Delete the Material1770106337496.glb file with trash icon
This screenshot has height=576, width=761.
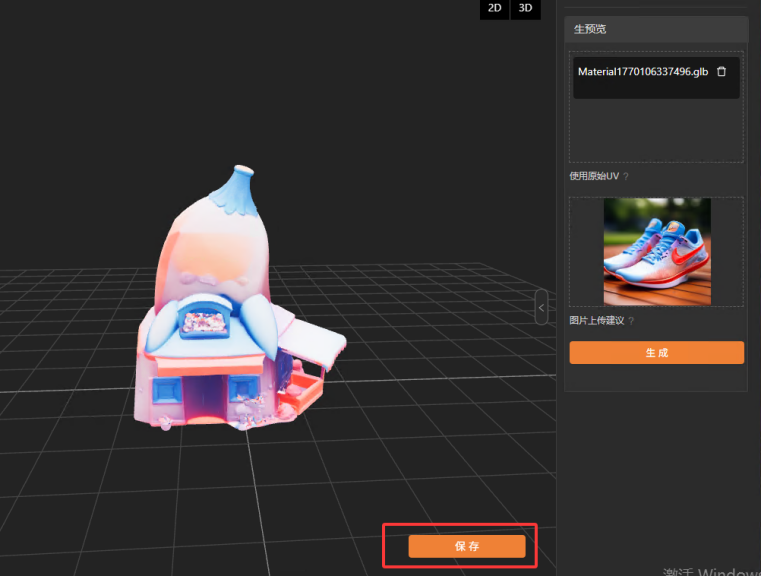coord(721,72)
